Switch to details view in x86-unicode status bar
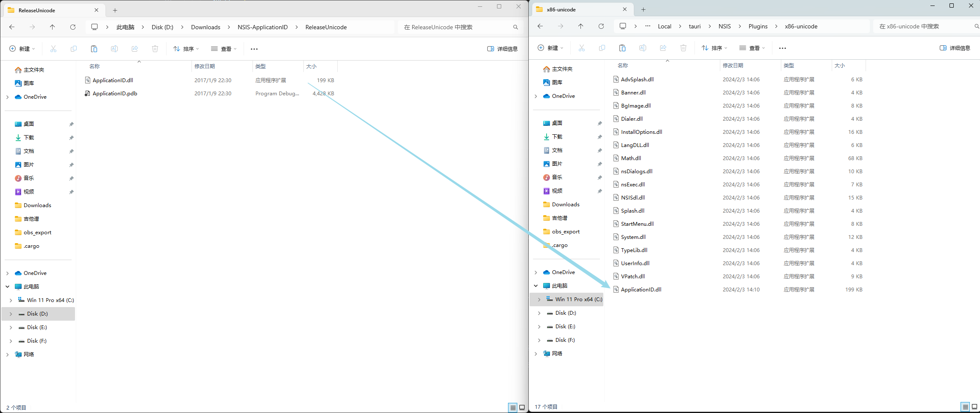980x413 pixels. [965, 407]
